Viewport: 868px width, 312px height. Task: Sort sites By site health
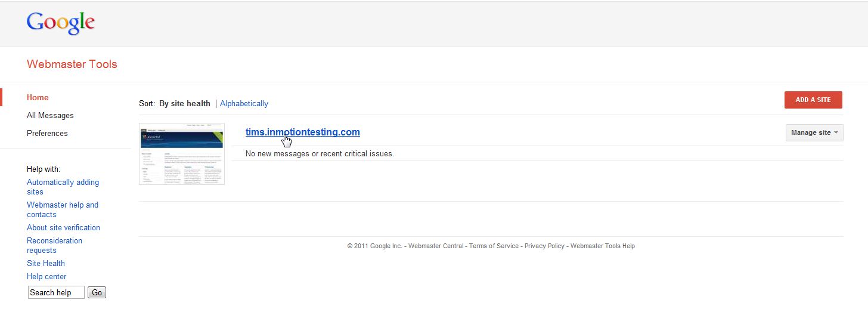[x=185, y=103]
